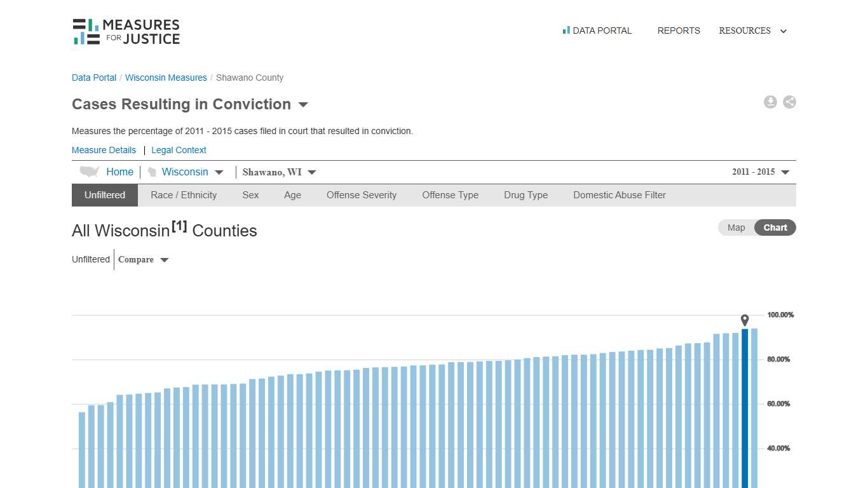868x488 pixels.
Task: Select the Home map icon on breadcrumb bar
Action: 89,171
